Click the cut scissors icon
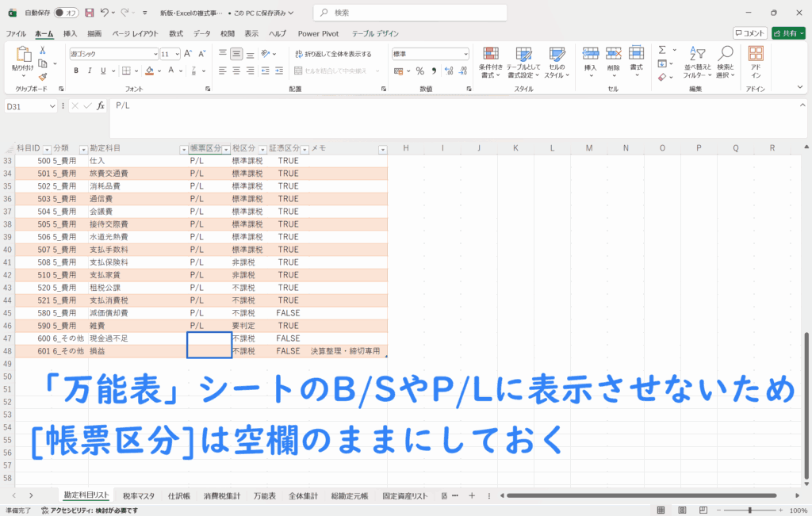The width and height of the screenshot is (812, 516). pos(43,50)
